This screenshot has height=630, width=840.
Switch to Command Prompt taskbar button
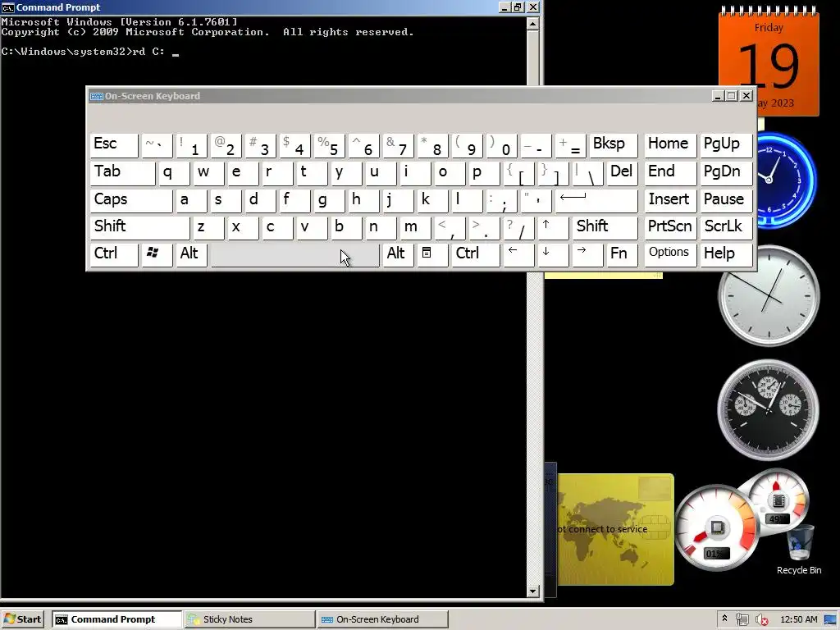coord(116,619)
